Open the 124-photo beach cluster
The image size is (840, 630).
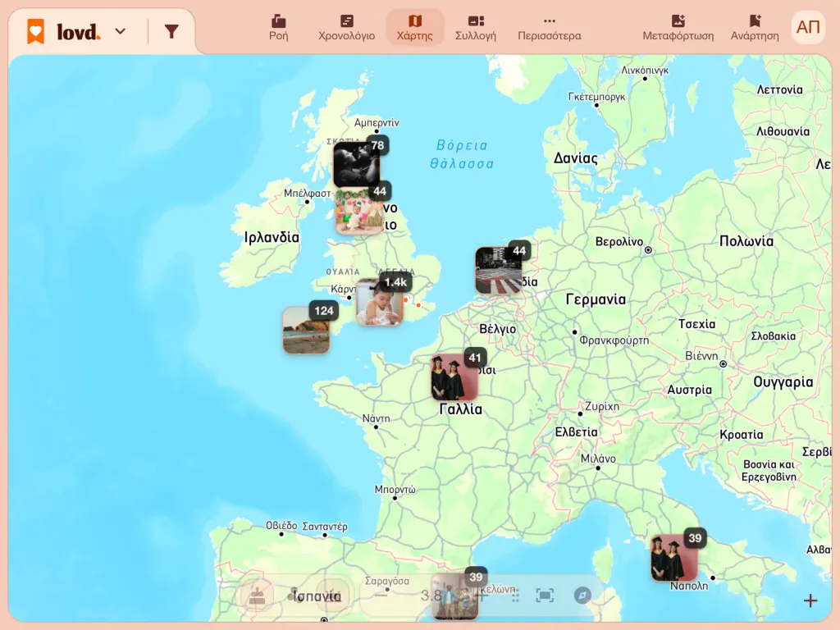pyautogui.click(x=306, y=330)
